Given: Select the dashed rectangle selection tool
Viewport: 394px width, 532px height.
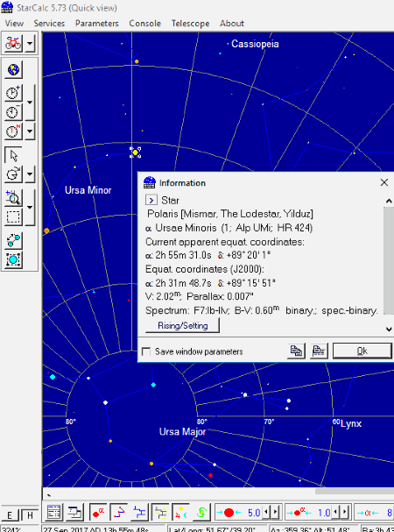Looking at the screenshot, I should pyautogui.click(x=13, y=216).
